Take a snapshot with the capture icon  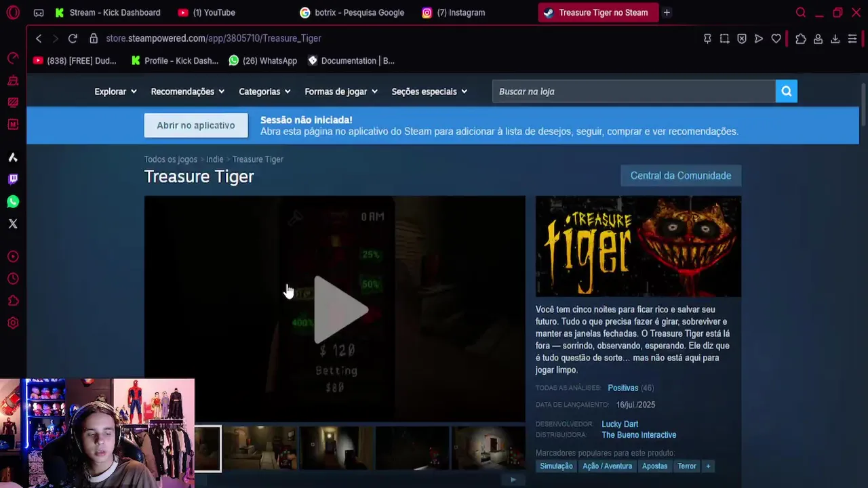724,39
